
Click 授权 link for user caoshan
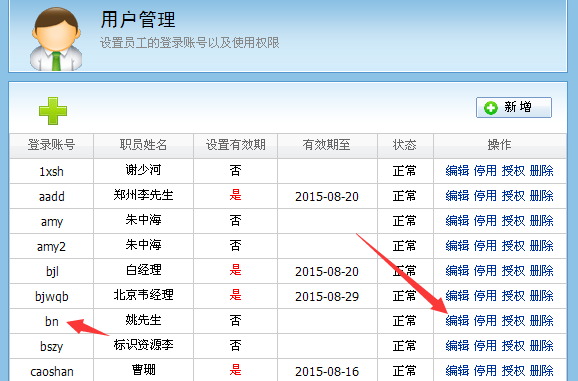[x=513, y=371]
